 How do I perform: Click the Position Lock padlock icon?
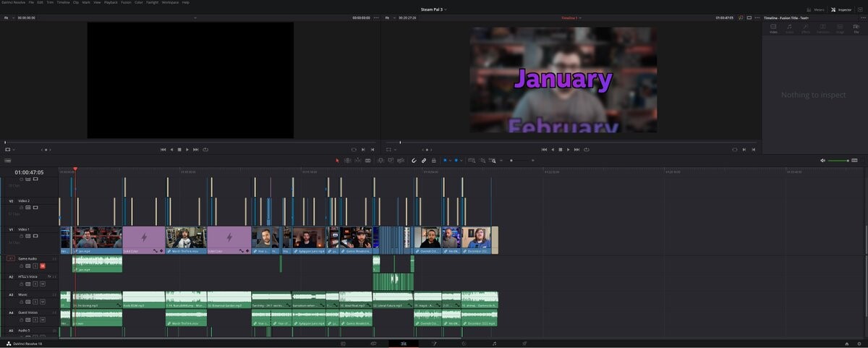coord(433,160)
